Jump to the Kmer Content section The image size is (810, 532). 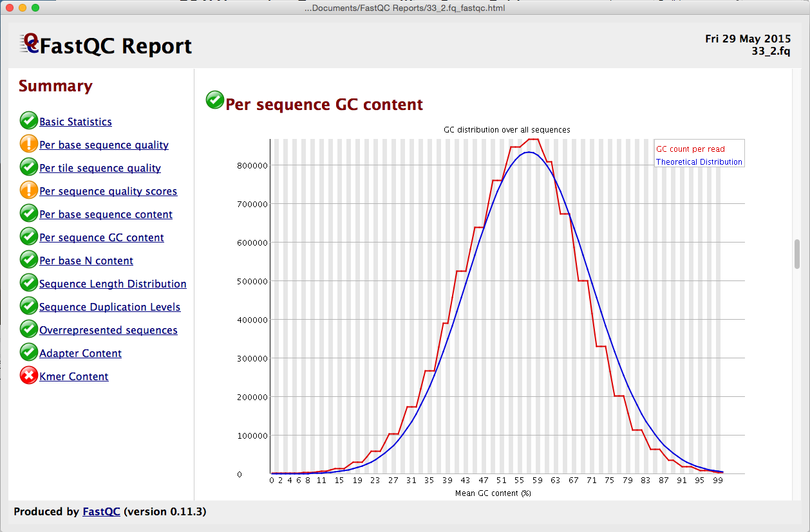coord(73,376)
